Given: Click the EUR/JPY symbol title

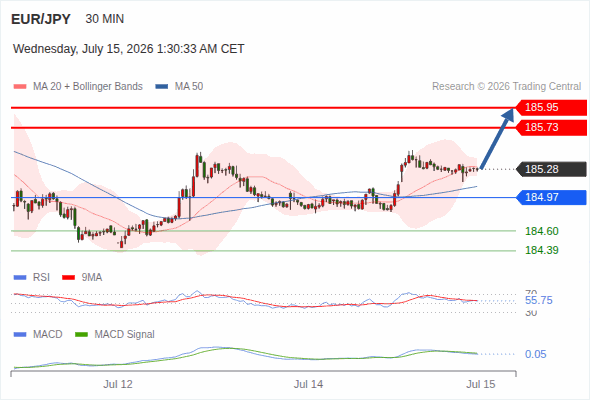Looking at the screenshot, I should pos(41,19).
